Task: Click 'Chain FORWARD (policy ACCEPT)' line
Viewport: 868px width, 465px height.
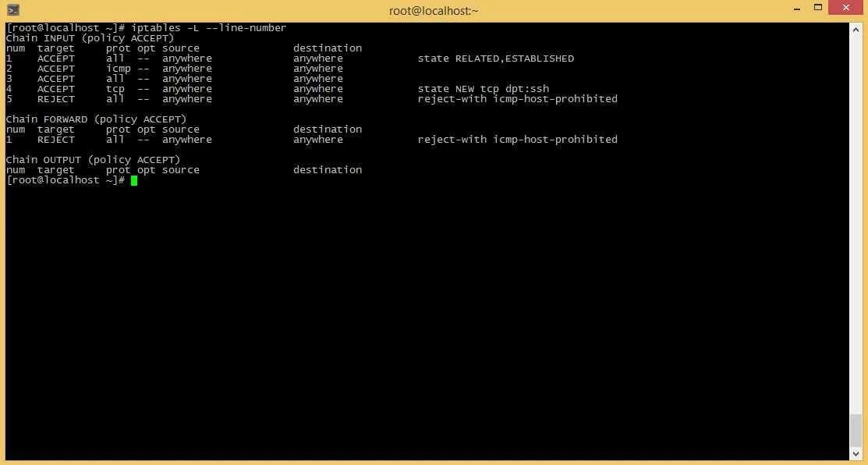Action: [97, 119]
